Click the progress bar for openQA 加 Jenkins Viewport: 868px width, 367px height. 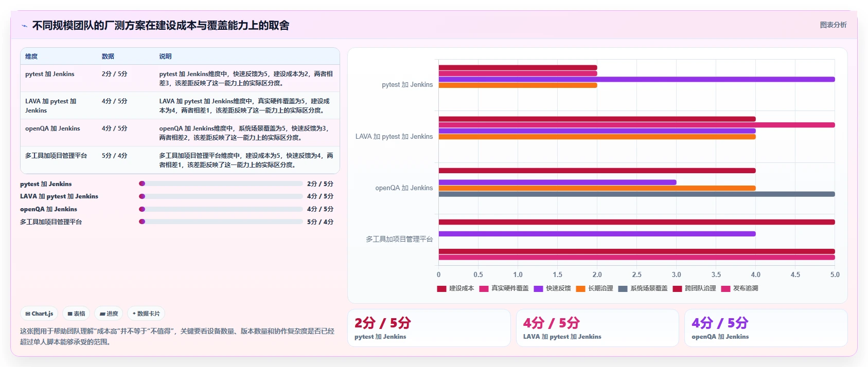[221, 209]
